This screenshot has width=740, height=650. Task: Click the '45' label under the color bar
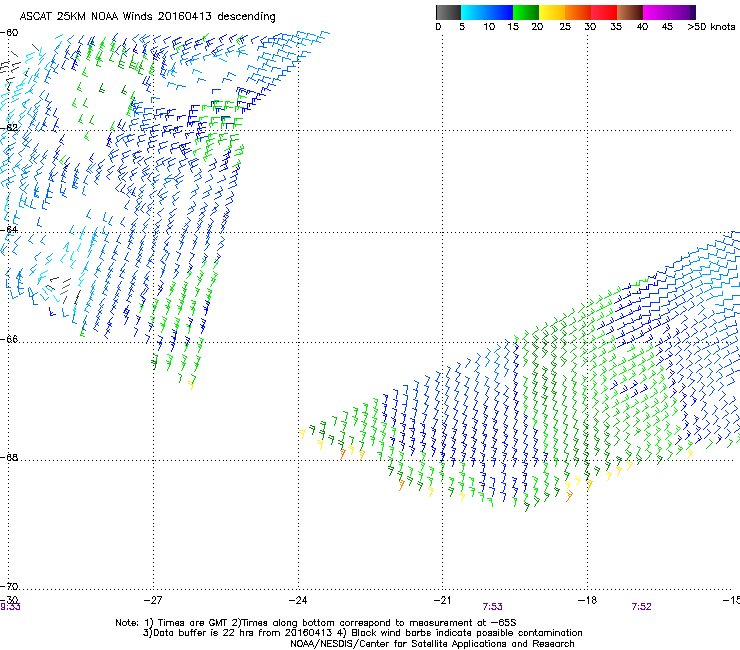tap(667, 27)
